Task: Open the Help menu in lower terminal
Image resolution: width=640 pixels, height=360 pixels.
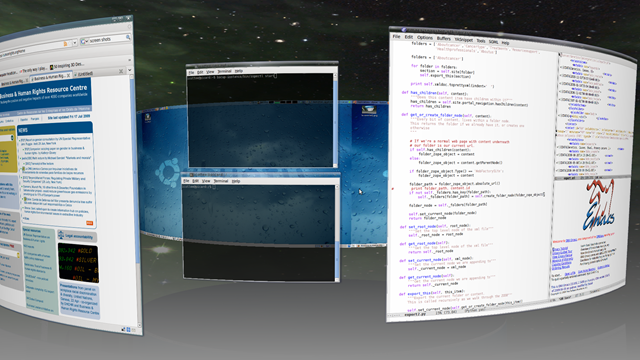Action: pos(236,181)
